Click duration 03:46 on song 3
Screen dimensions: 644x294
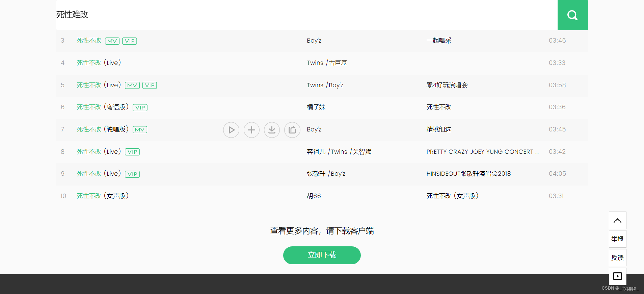pyautogui.click(x=557, y=41)
